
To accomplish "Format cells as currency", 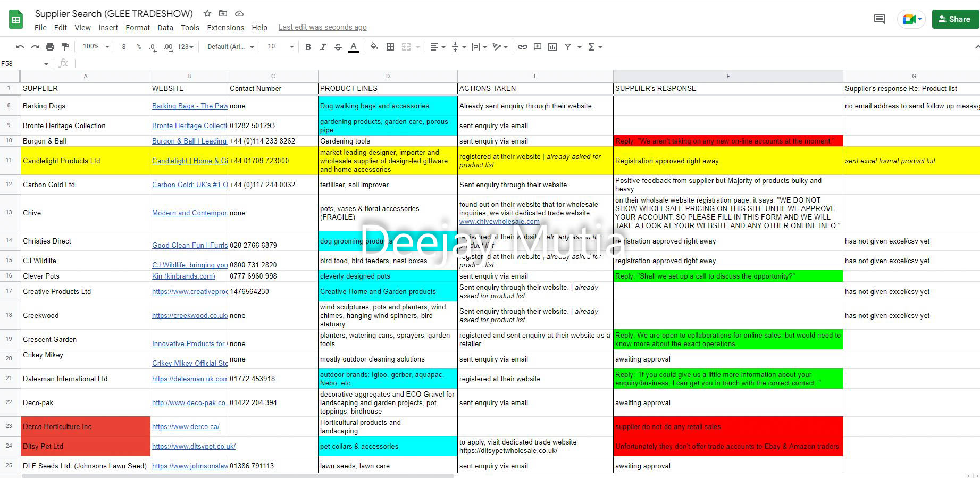I will pos(124,47).
